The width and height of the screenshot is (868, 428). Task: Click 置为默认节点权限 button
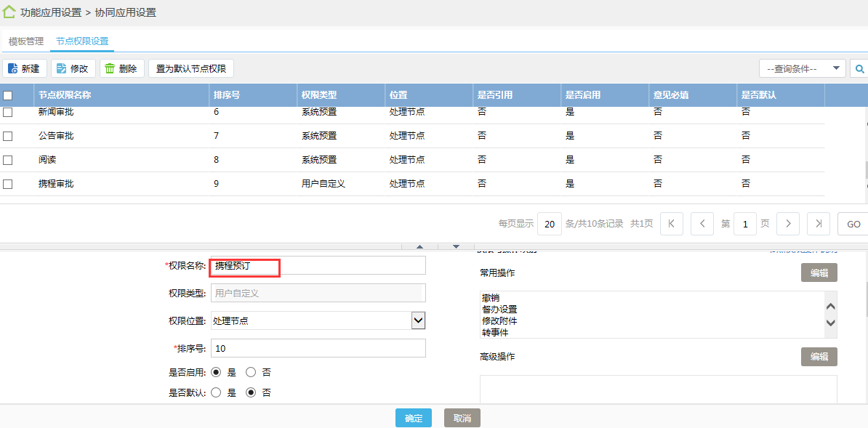coord(190,69)
